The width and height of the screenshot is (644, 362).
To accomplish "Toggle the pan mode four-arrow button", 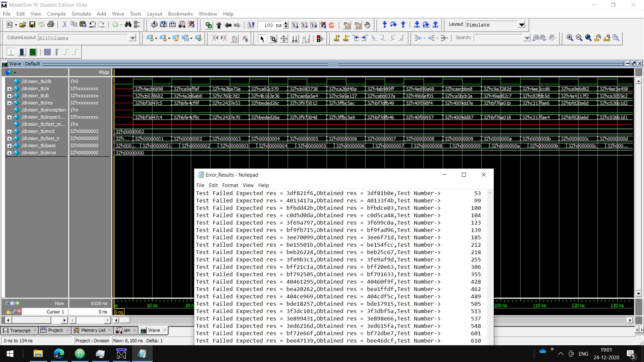I will click(284, 39).
